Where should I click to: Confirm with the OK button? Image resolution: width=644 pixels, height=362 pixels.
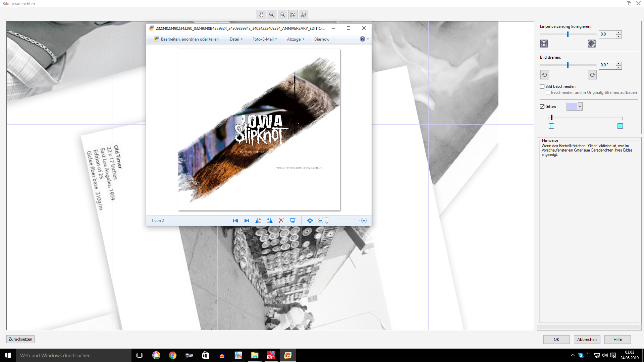click(556, 340)
